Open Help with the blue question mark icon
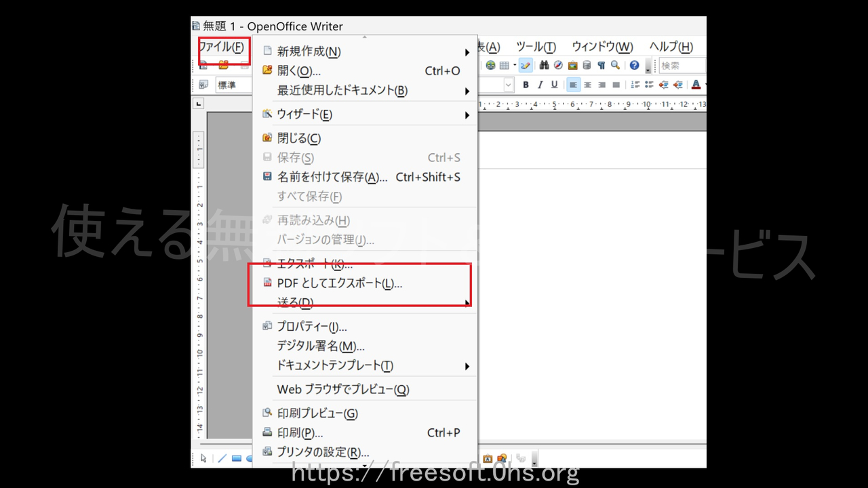The height and width of the screenshot is (488, 868). [633, 64]
